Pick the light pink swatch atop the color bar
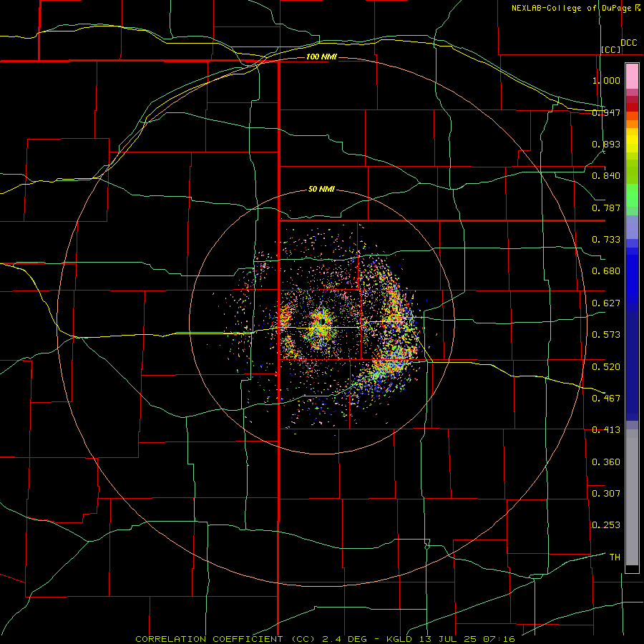This screenshot has width=644, height=644. 632,77
